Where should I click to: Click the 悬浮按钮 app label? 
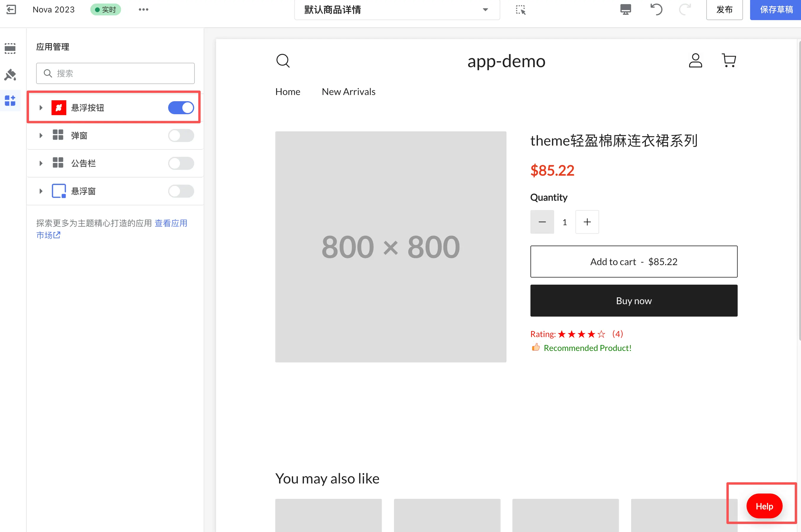pos(88,107)
